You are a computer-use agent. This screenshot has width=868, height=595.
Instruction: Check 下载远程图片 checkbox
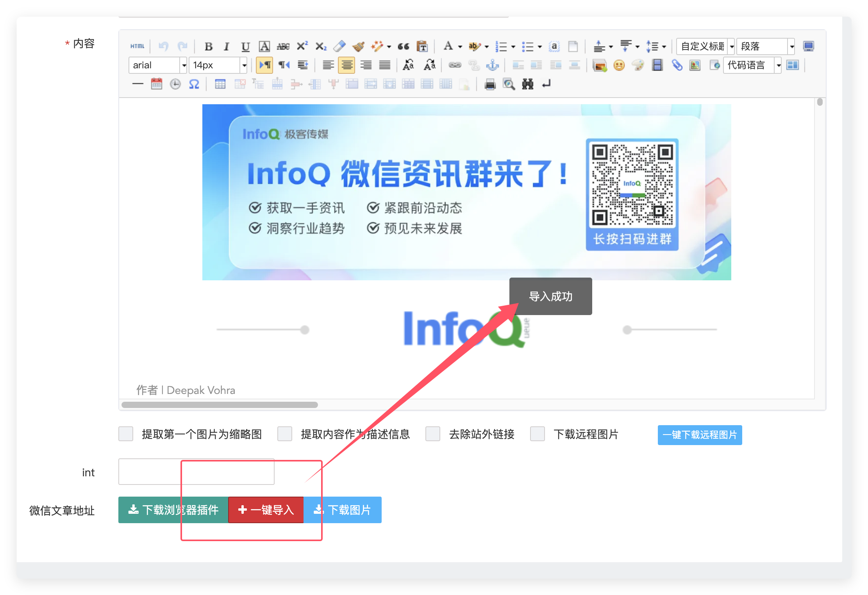(538, 434)
